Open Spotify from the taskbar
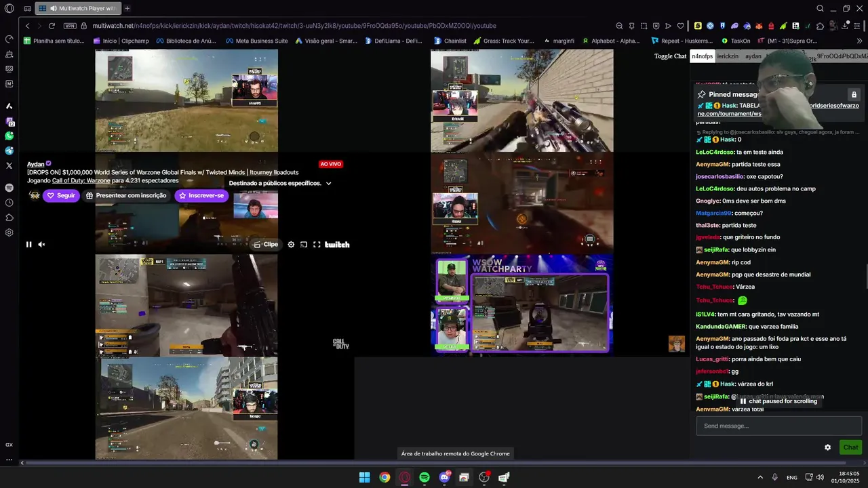Screen dimensions: 868x488 point(425,477)
